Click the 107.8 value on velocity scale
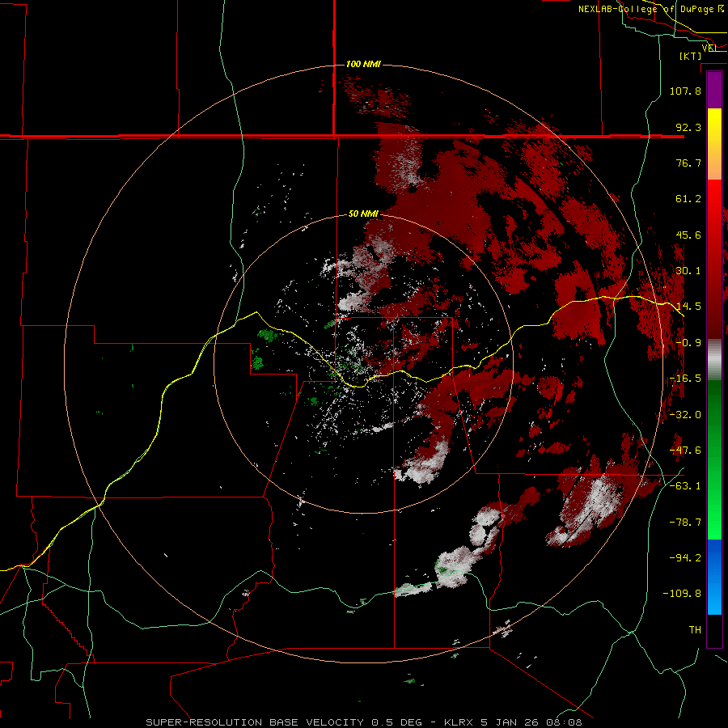The height and width of the screenshot is (728, 728). 685,91
